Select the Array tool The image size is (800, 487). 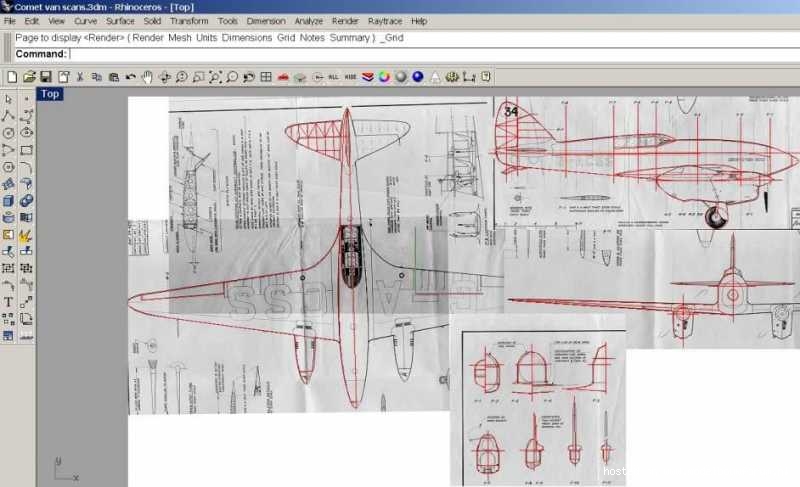coord(8,319)
